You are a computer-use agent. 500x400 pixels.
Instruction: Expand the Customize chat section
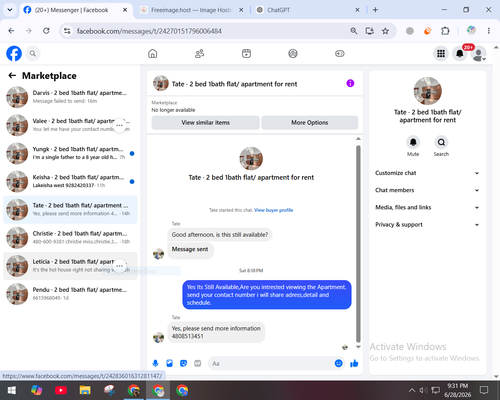428,173
